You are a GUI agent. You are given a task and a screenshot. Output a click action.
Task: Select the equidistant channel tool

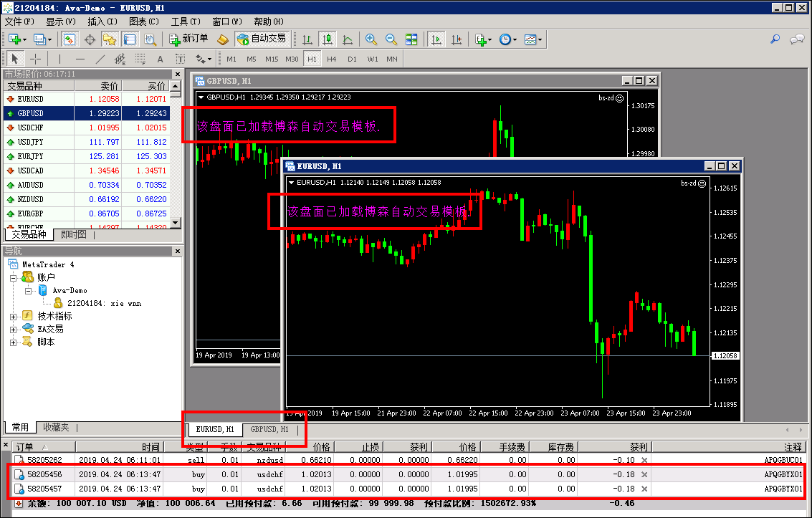(x=120, y=59)
